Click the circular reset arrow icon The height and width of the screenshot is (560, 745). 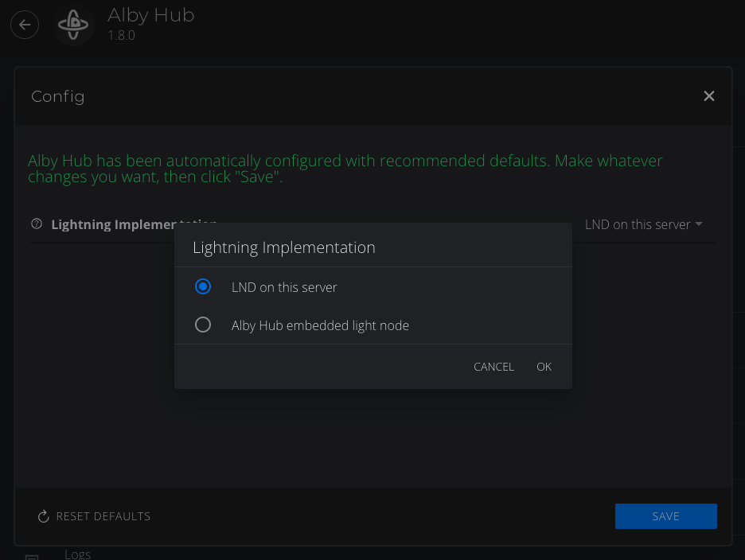pyautogui.click(x=42, y=516)
